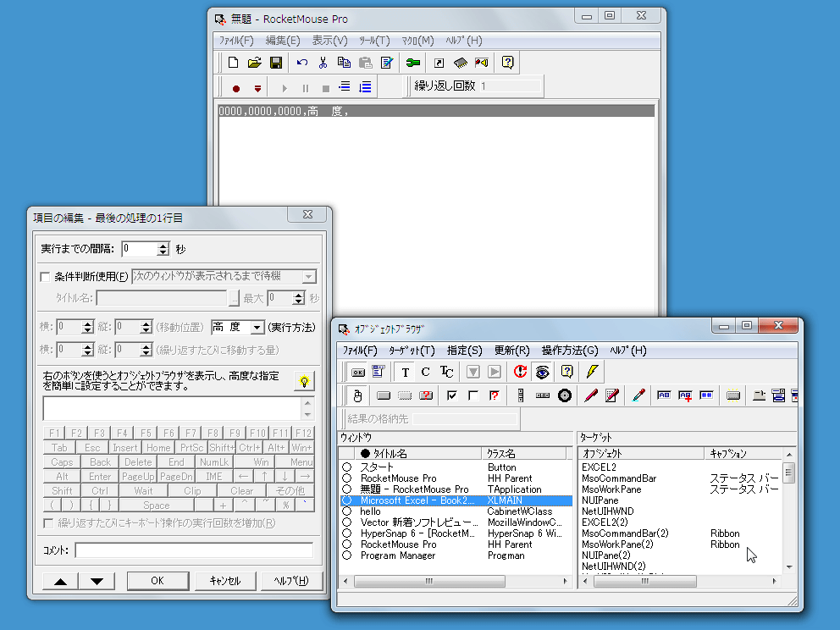The image size is (840, 630).
Task: Select the TC title-and-class icon
Action: click(447, 372)
